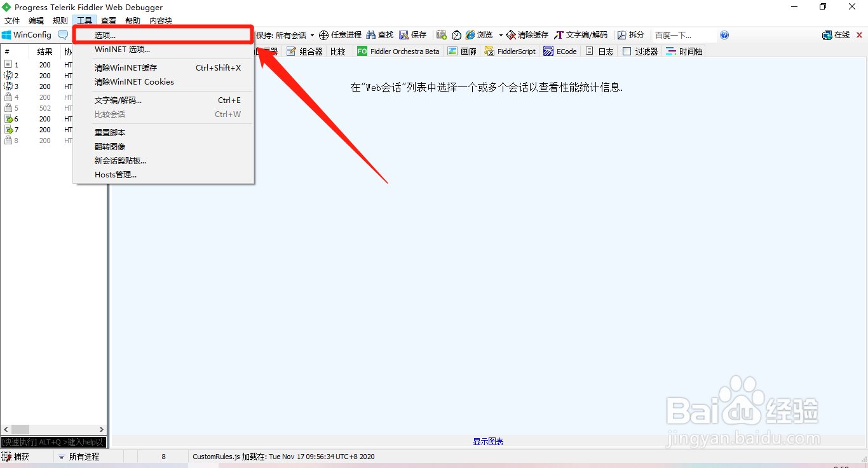Switch to the 时间轴 tab
This screenshot has width=868, height=468.
point(684,52)
